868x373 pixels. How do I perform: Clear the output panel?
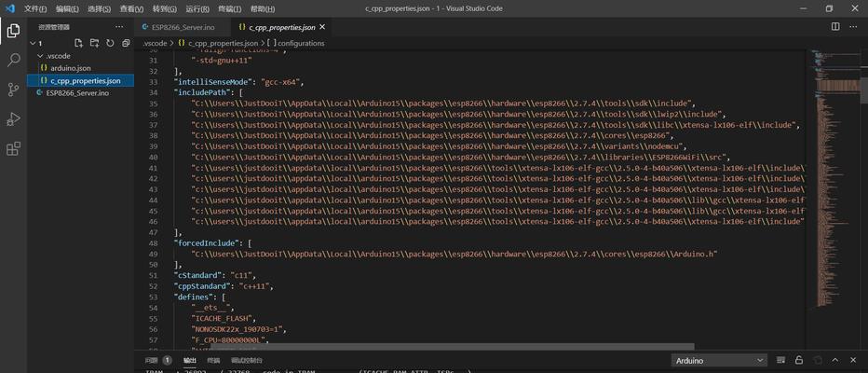click(780, 360)
